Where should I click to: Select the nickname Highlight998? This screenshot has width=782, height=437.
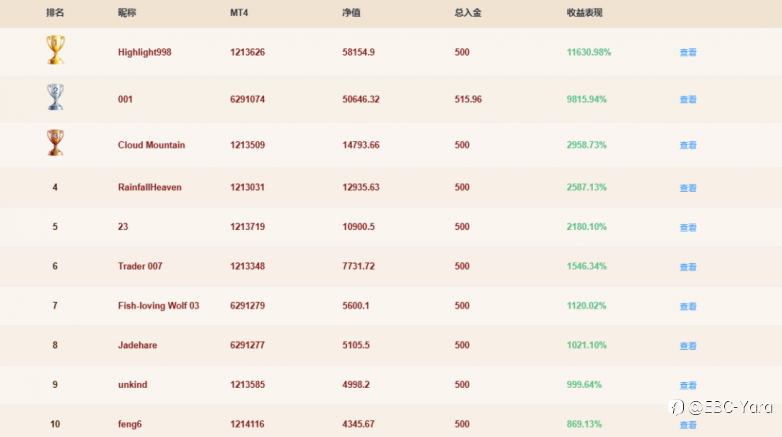(145, 52)
